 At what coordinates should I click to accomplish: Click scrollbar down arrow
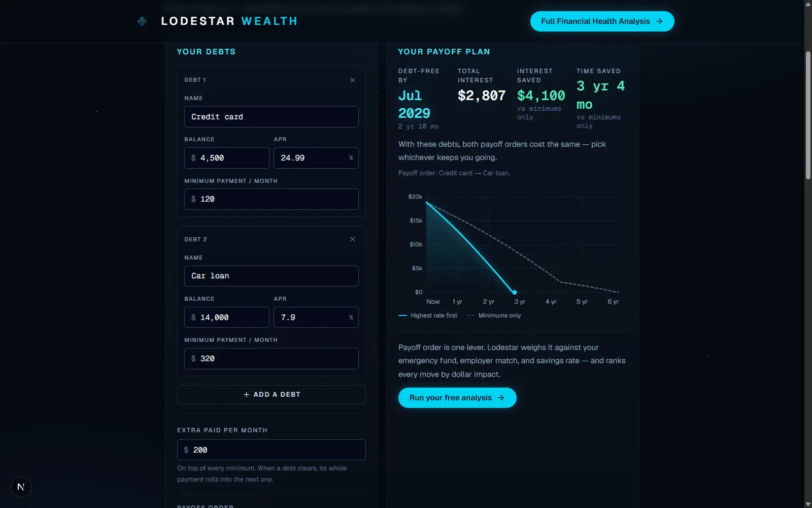(x=808, y=504)
